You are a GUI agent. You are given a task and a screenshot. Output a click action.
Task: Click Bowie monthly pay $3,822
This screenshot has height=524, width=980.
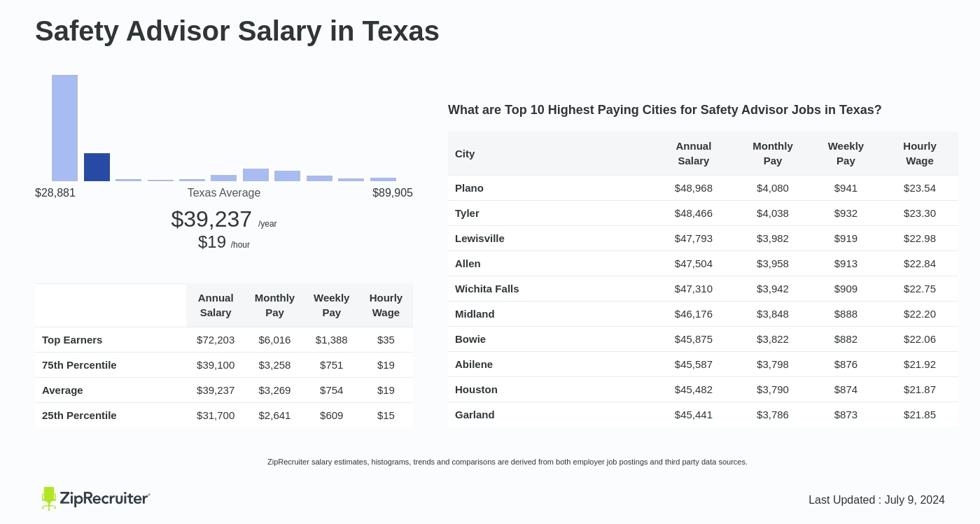click(x=773, y=339)
